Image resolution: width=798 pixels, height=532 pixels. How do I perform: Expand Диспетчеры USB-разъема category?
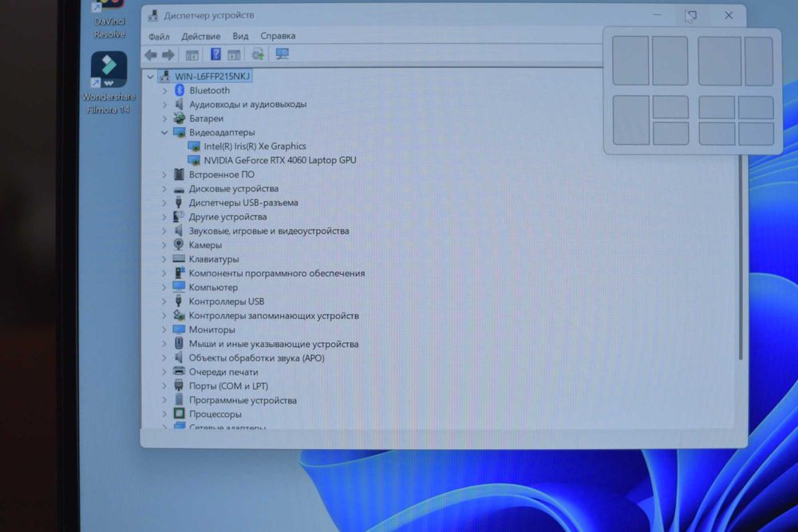(x=164, y=203)
